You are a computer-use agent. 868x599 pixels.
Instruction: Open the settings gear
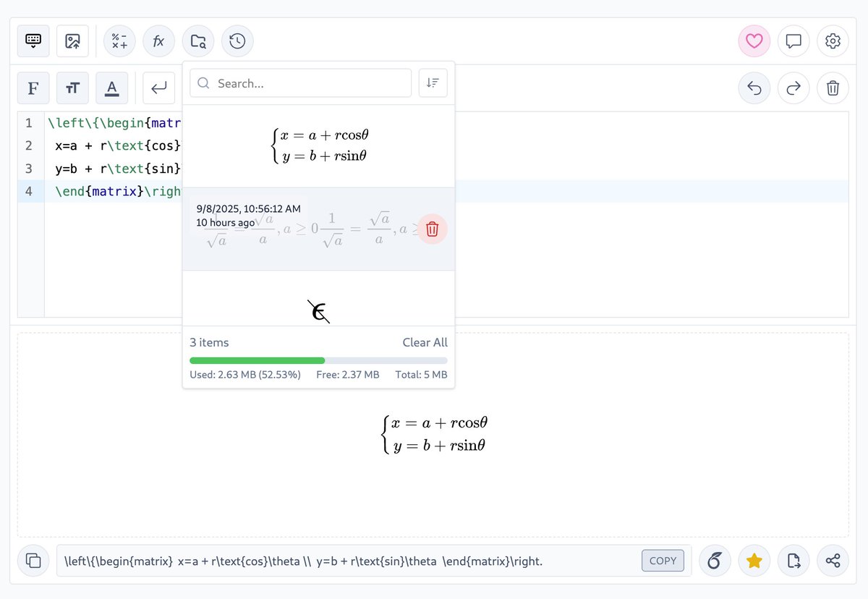[x=833, y=41]
